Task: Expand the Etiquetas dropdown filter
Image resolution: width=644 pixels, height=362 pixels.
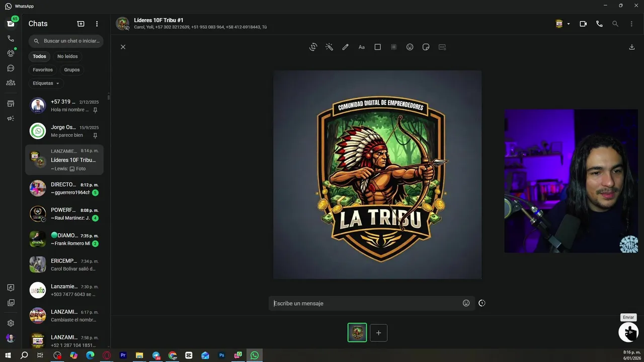Action: tap(46, 83)
